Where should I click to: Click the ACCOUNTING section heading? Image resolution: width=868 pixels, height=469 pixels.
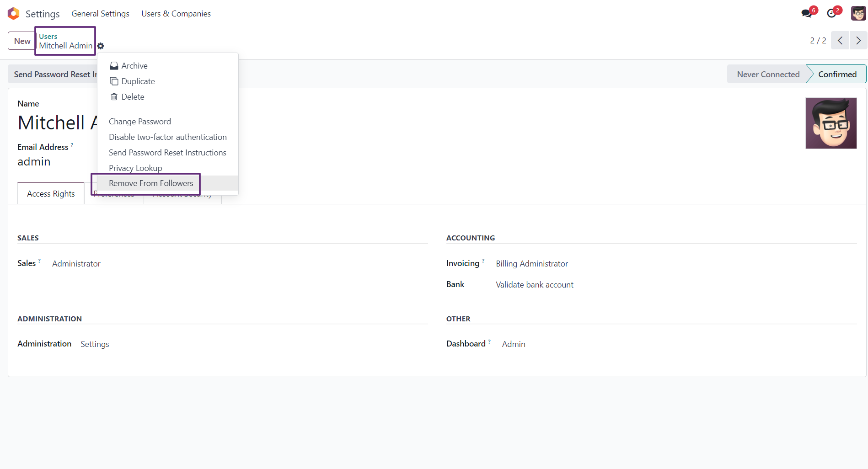tap(471, 238)
